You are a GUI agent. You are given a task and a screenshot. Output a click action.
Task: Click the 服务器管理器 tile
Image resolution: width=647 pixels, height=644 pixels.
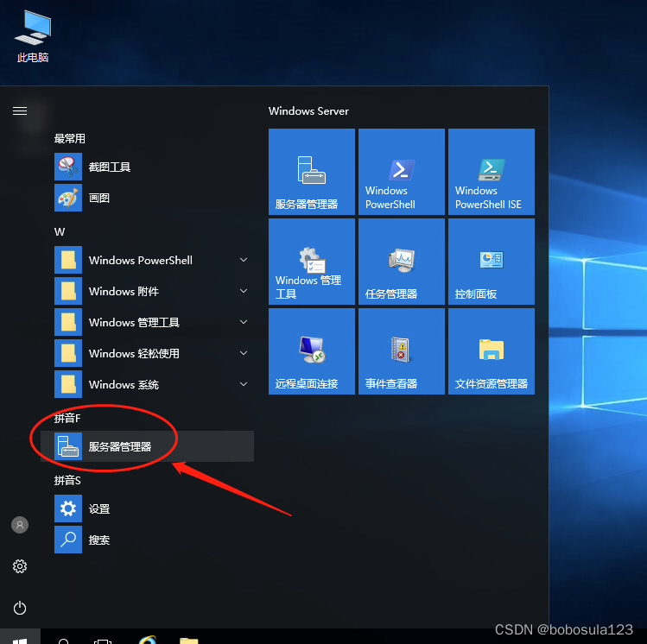pyautogui.click(x=312, y=172)
